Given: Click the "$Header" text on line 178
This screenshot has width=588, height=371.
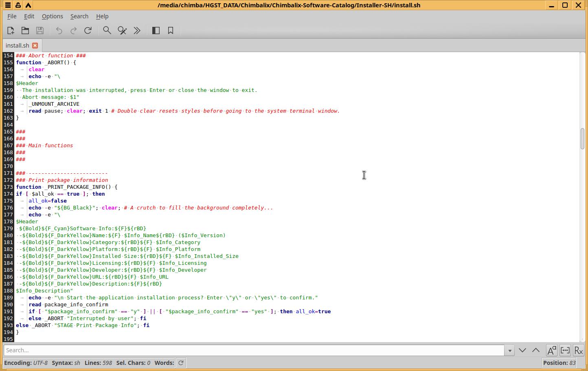Looking at the screenshot, I should pyautogui.click(x=27, y=222).
